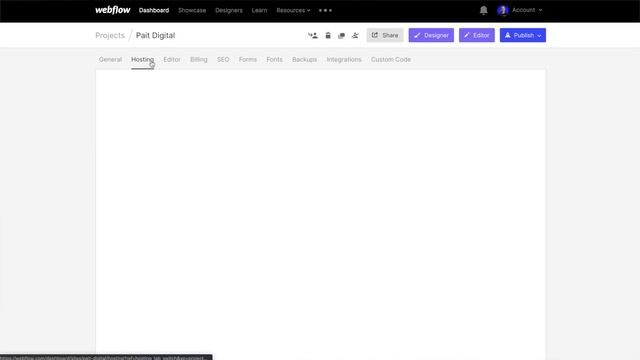Click the Webflow logo
Screen dimensions: 640x360
113,10
